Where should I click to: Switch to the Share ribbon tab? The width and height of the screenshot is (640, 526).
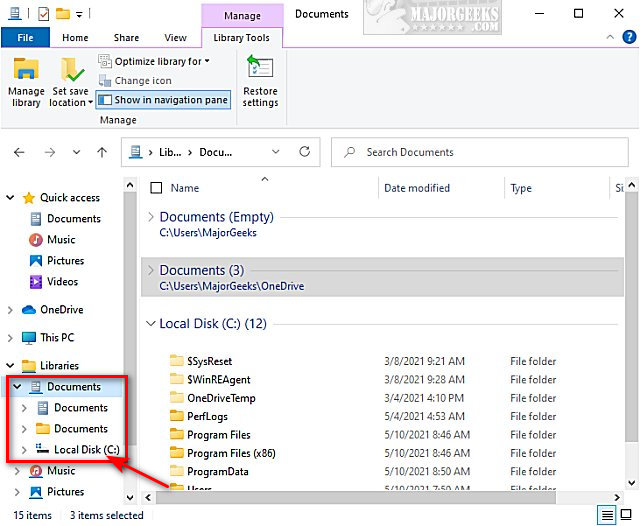tap(126, 38)
